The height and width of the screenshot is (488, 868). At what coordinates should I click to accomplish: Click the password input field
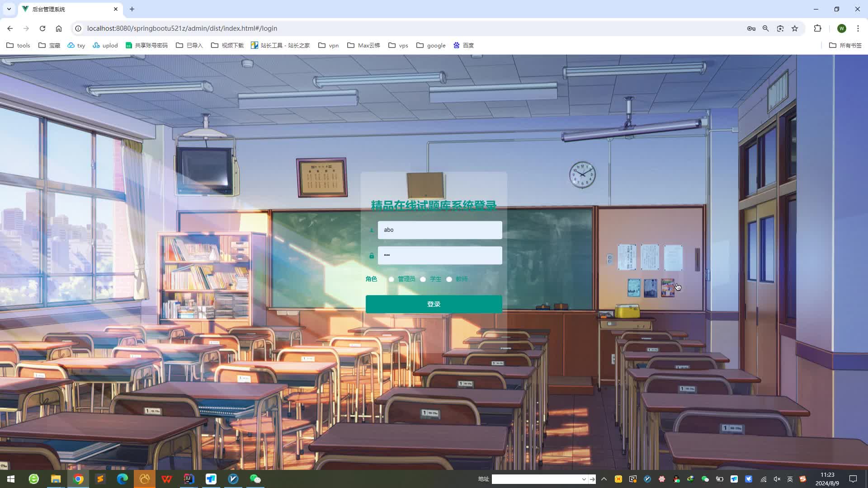pos(440,255)
